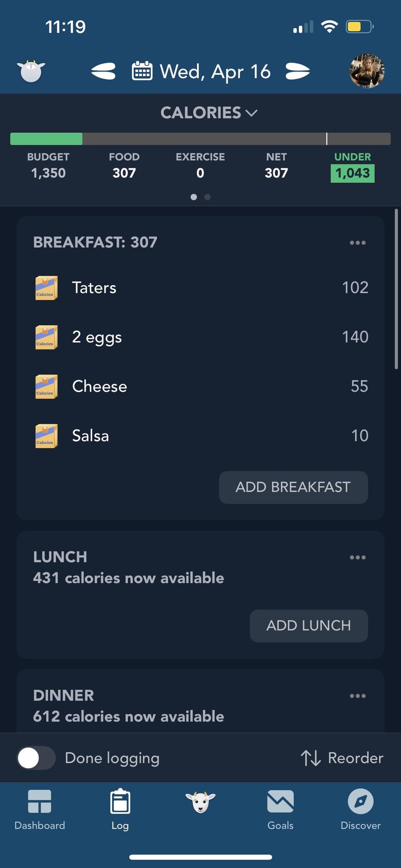Screen dimensions: 401x868
Task: Tap ADD BREAKFAST button
Action: pos(293,487)
